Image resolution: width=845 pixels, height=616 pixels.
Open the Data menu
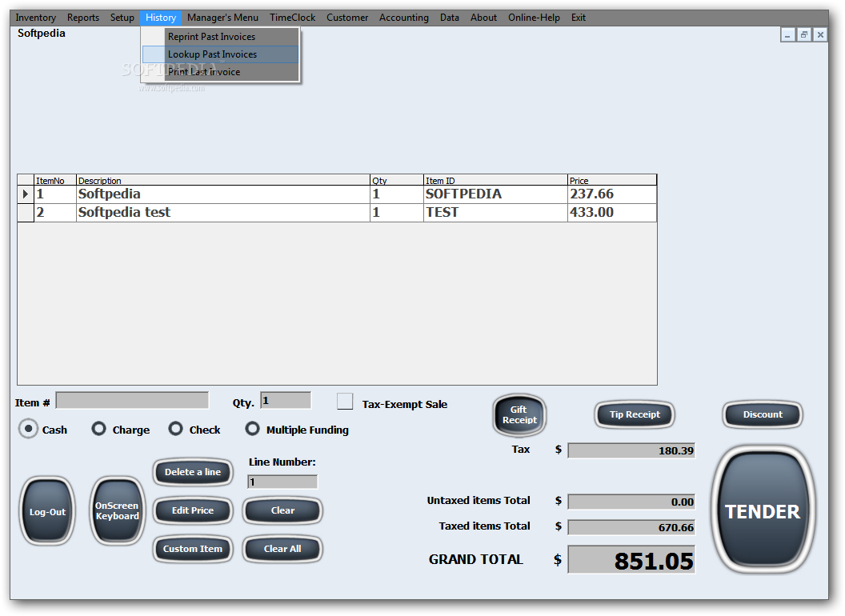pyautogui.click(x=450, y=18)
